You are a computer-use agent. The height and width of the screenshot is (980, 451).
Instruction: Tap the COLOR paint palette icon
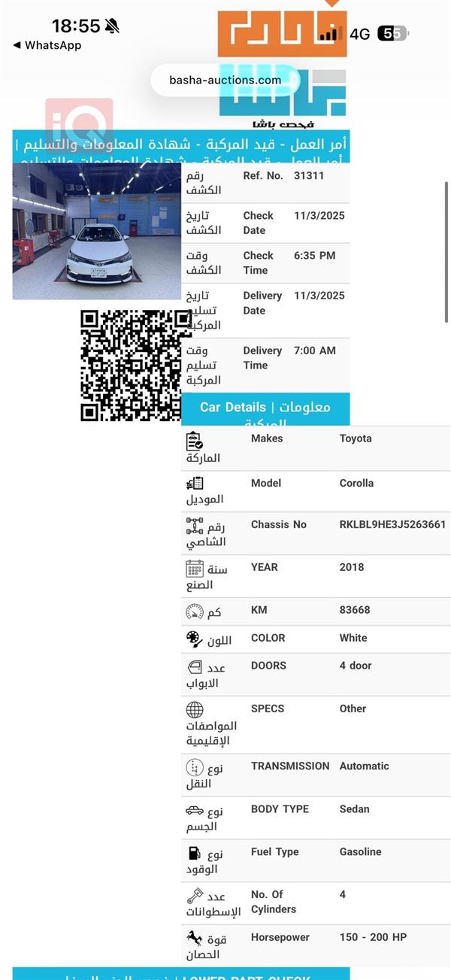195,639
